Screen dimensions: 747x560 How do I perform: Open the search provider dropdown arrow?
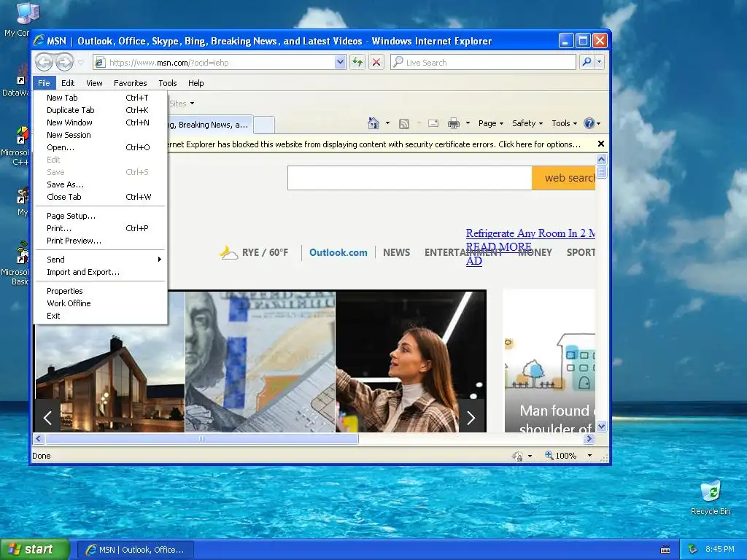click(x=600, y=62)
